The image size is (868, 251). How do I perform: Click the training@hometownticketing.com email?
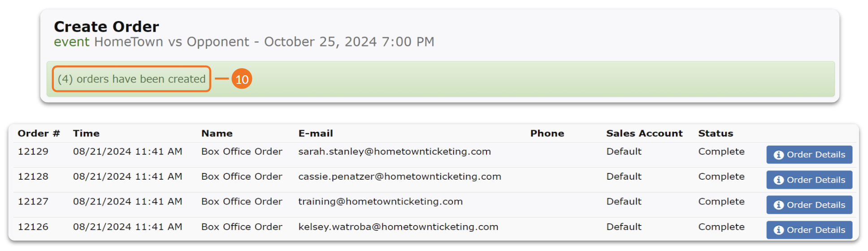(x=380, y=202)
